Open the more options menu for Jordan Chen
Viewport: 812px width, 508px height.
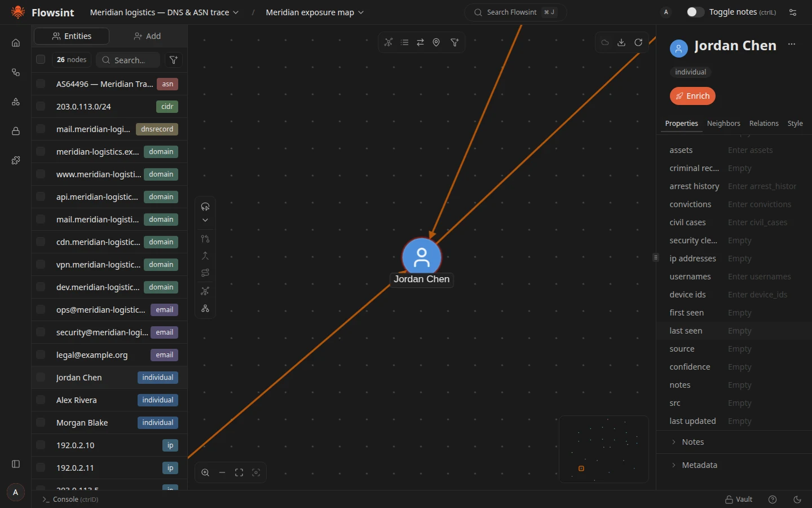pyautogui.click(x=792, y=44)
